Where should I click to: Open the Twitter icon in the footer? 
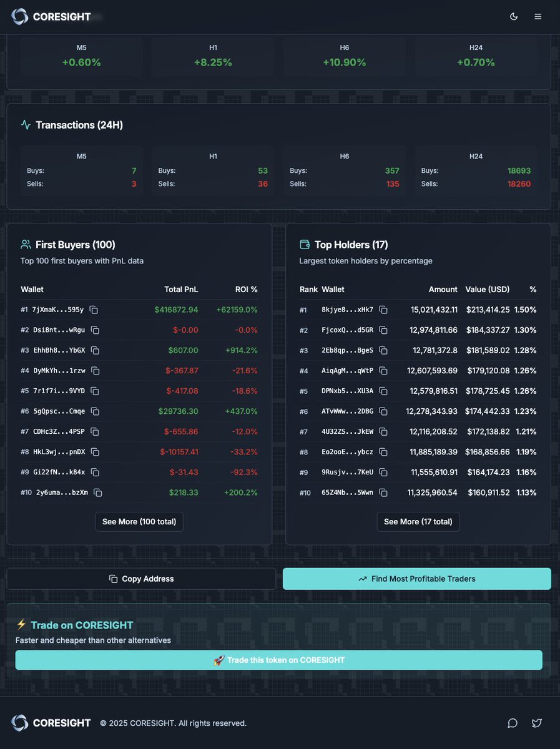tap(536, 723)
